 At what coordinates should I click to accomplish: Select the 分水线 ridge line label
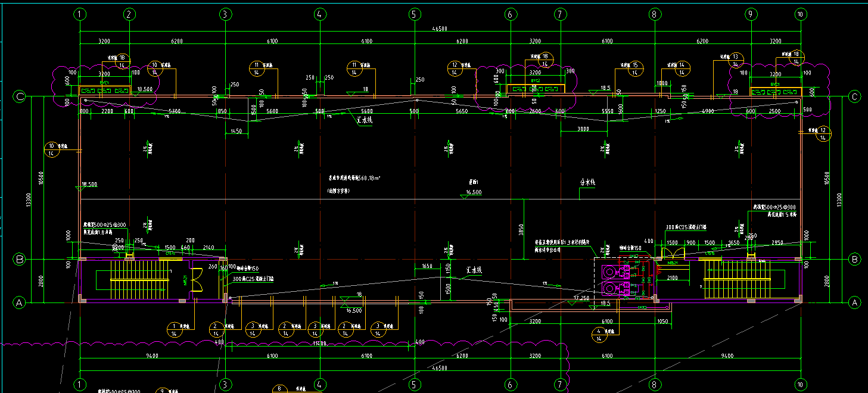(588, 183)
